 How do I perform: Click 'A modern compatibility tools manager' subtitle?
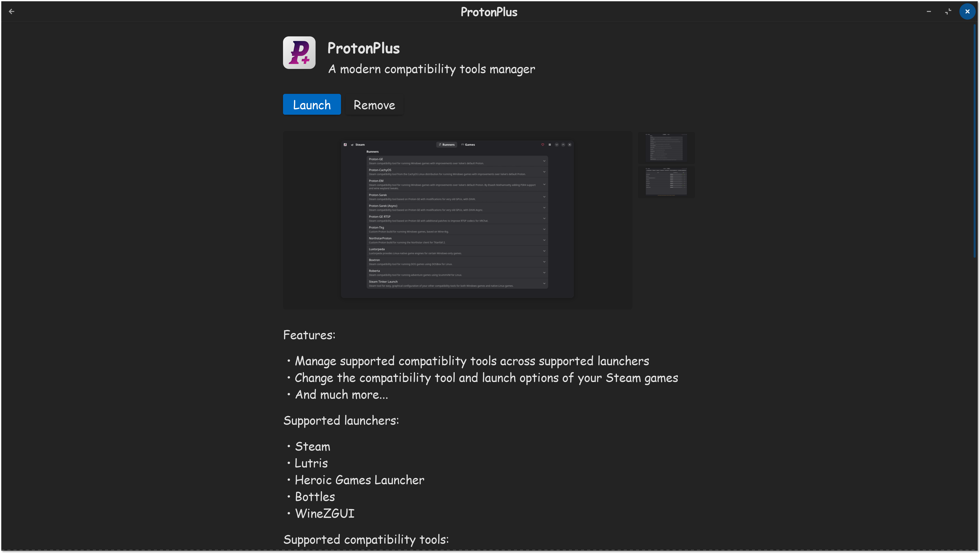432,69
